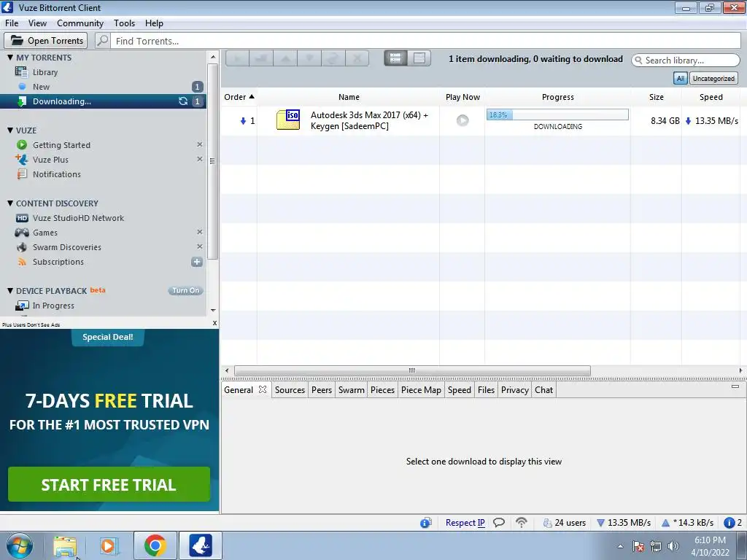
Task: Turn On Device Playback
Action: (x=185, y=290)
